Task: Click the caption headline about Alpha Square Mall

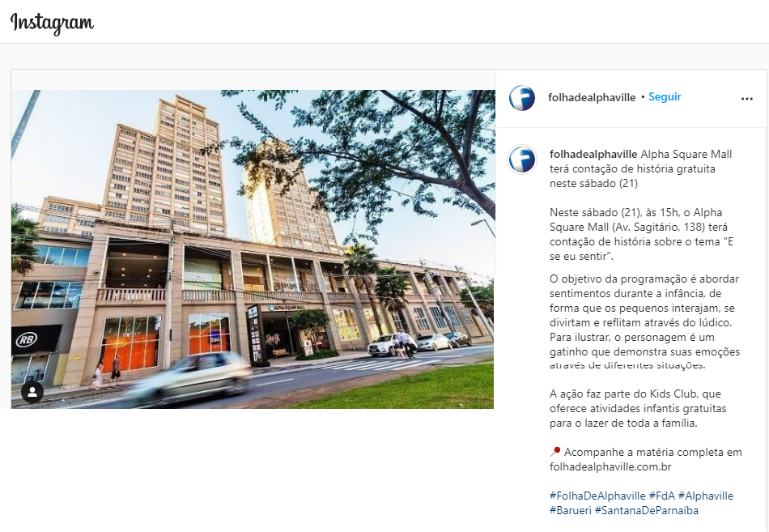Action: point(640,168)
